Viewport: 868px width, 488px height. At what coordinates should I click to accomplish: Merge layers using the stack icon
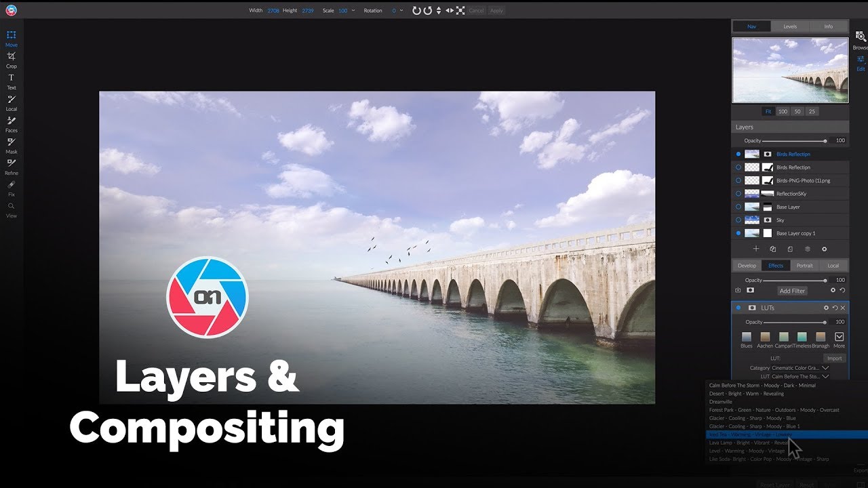tap(807, 249)
